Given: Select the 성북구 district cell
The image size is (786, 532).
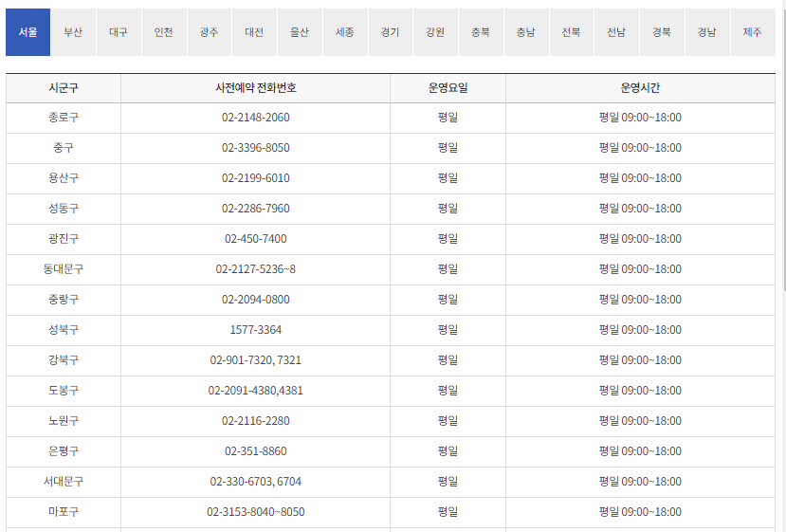Looking at the screenshot, I should (64, 330).
